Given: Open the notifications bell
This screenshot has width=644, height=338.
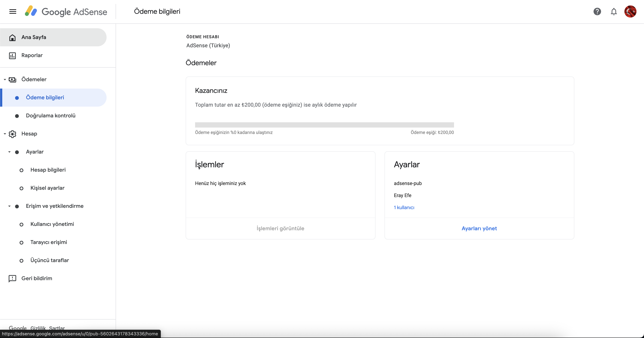Looking at the screenshot, I should 614,11.
